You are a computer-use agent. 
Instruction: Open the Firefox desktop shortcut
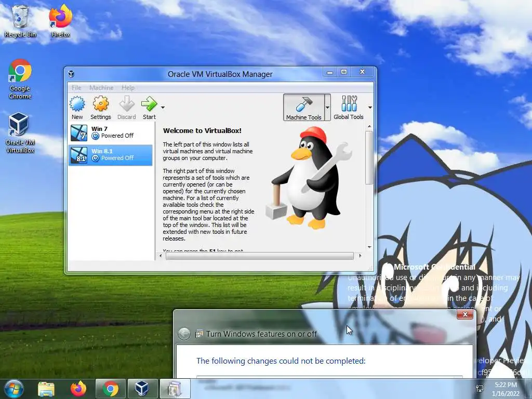(61, 21)
